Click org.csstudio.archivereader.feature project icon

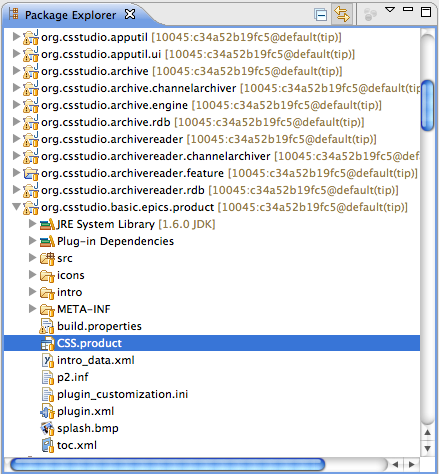[31, 173]
